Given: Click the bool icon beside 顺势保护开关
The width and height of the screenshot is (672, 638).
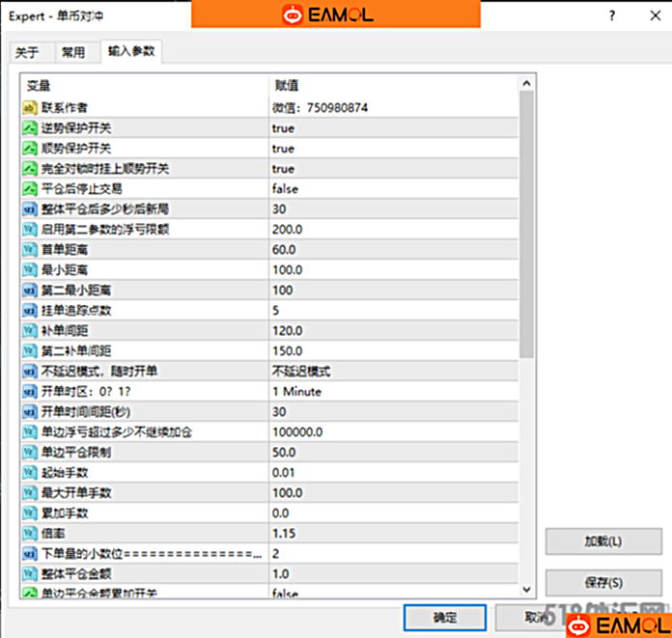Looking at the screenshot, I should pos(30,149).
